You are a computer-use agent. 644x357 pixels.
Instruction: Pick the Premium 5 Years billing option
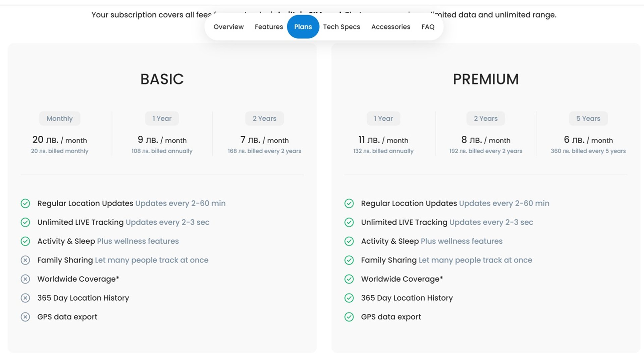(588, 118)
